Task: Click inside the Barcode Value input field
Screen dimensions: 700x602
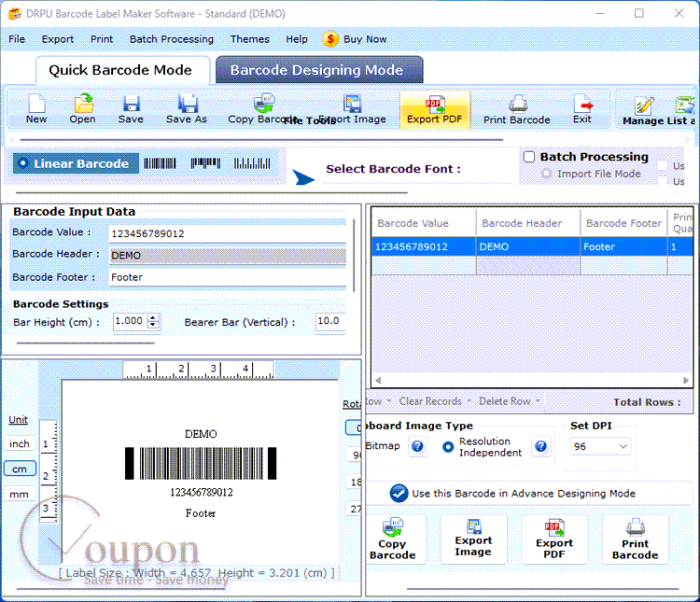Action: click(x=228, y=233)
